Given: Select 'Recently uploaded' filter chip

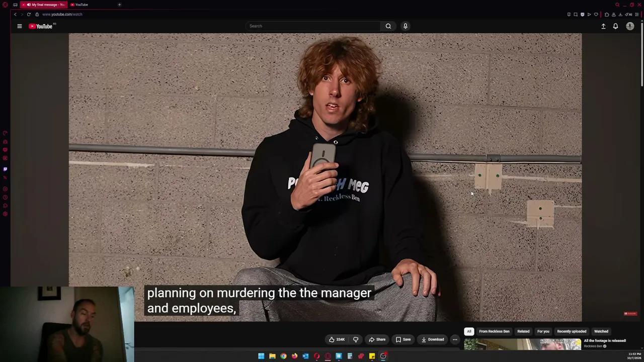Looking at the screenshot, I should (572, 331).
